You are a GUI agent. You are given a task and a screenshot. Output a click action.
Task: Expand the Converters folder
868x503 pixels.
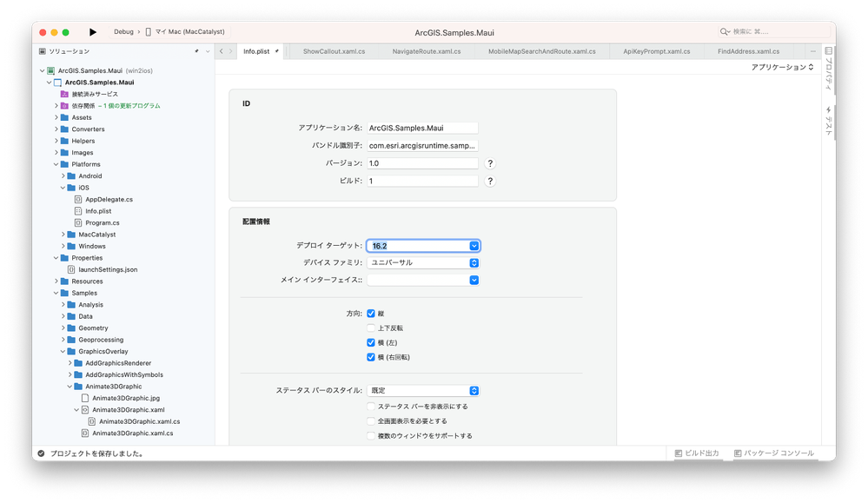(56, 129)
